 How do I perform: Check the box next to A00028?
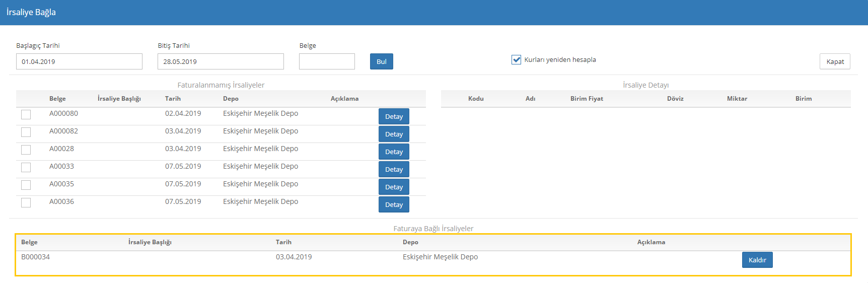(26, 150)
